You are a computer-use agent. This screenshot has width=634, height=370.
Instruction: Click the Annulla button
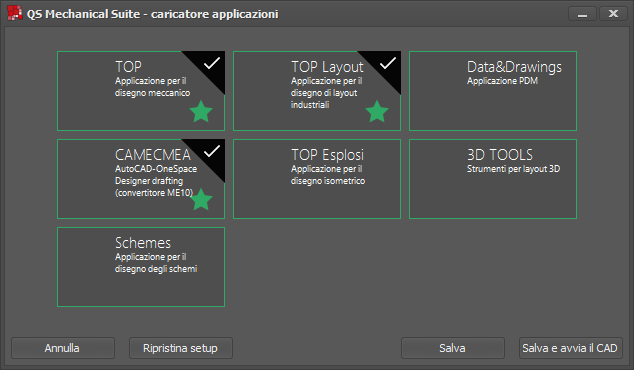coord(63,348)
